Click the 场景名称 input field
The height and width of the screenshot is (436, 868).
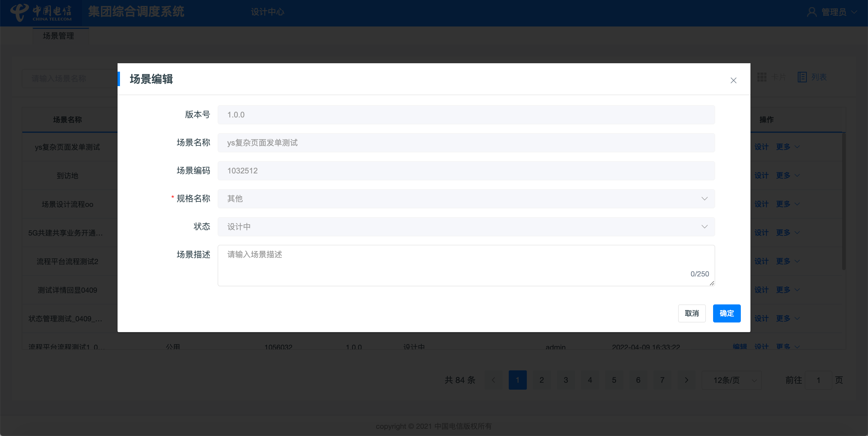(x=466, y=143)
